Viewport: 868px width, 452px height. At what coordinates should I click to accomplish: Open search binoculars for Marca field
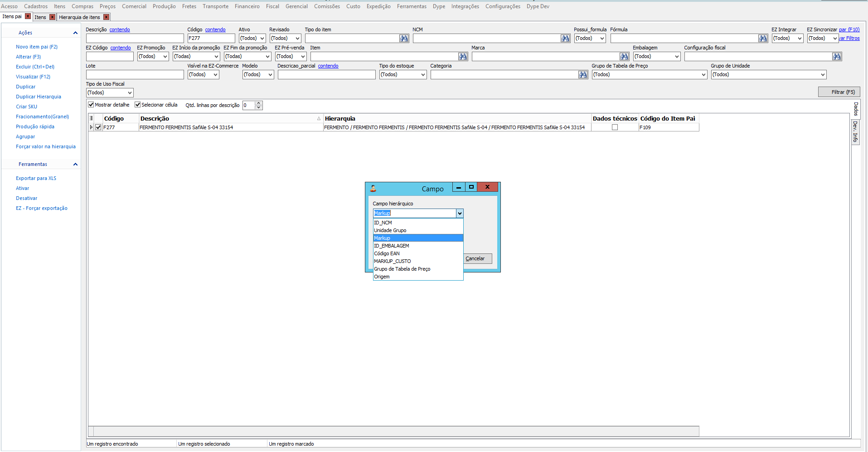tap(624, 57)
